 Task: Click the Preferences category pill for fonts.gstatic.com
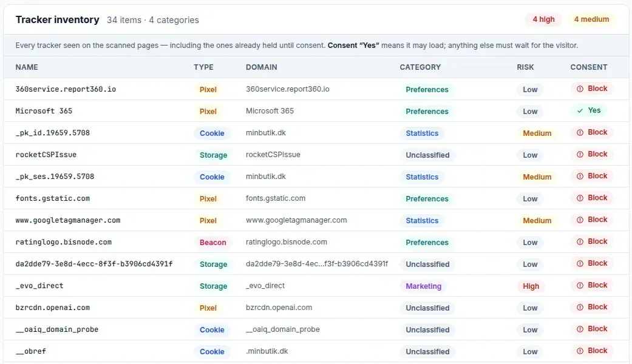click(x=427, y=199)
